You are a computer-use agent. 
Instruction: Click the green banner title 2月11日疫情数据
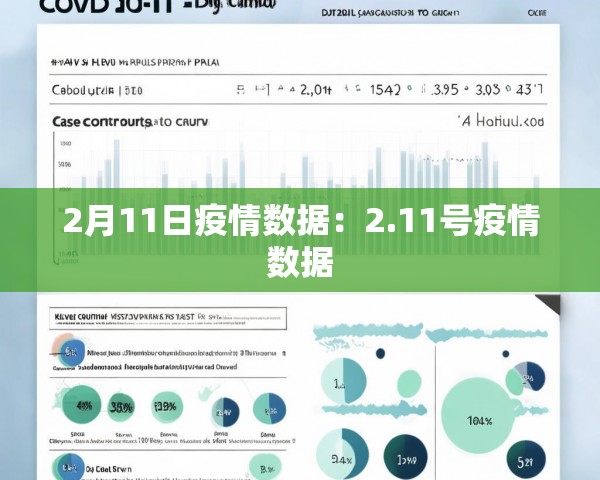tap(302, 240)
